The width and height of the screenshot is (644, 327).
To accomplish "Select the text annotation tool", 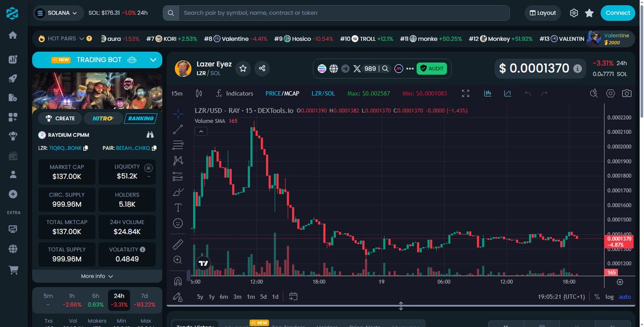I will tap(178, 208).
